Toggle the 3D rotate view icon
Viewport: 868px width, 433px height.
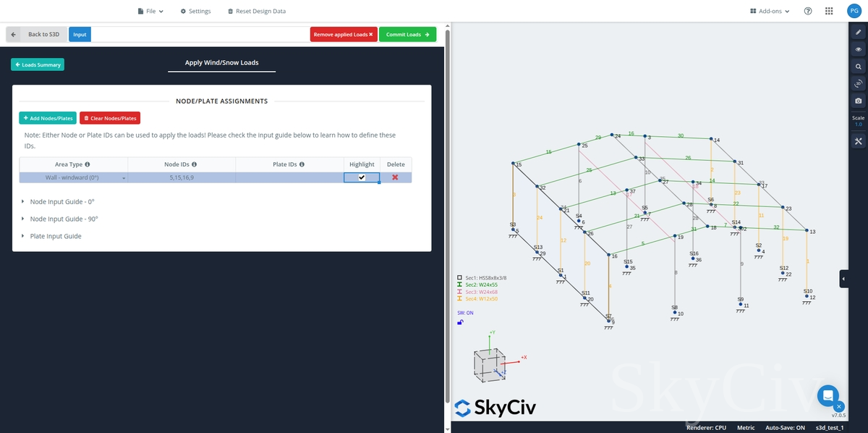[858, 83]
